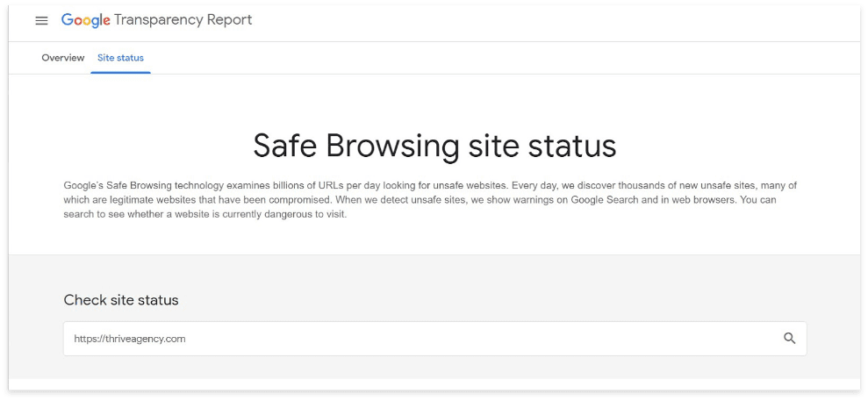Click the Check site status heading

[x=121, y=300]
